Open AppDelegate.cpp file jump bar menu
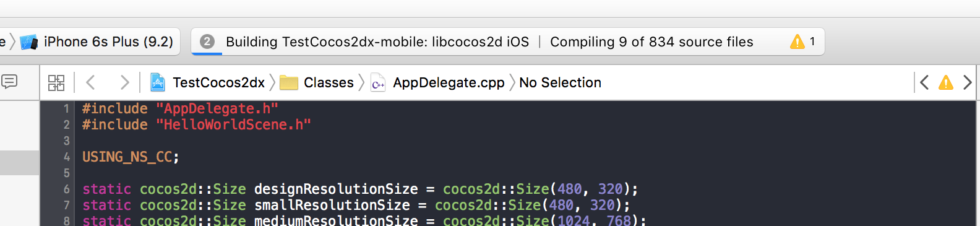 pyautogui.click(x=449, y=82)
